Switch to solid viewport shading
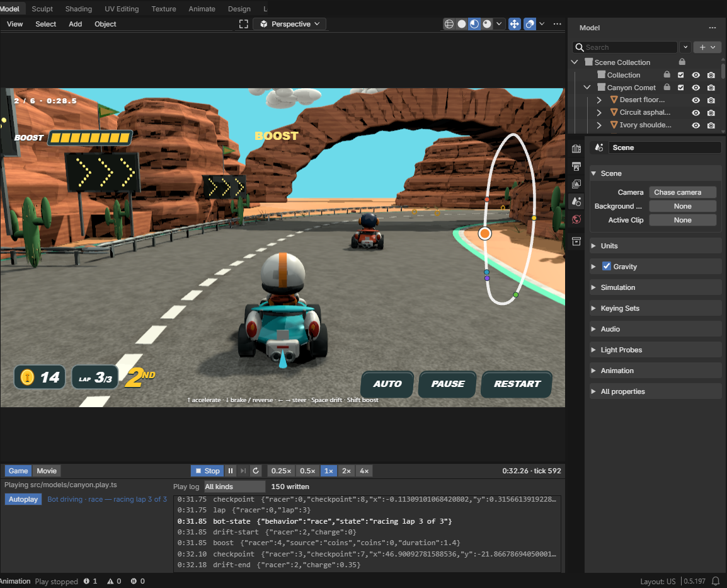 pyautogui.click(x=461, y=24)
